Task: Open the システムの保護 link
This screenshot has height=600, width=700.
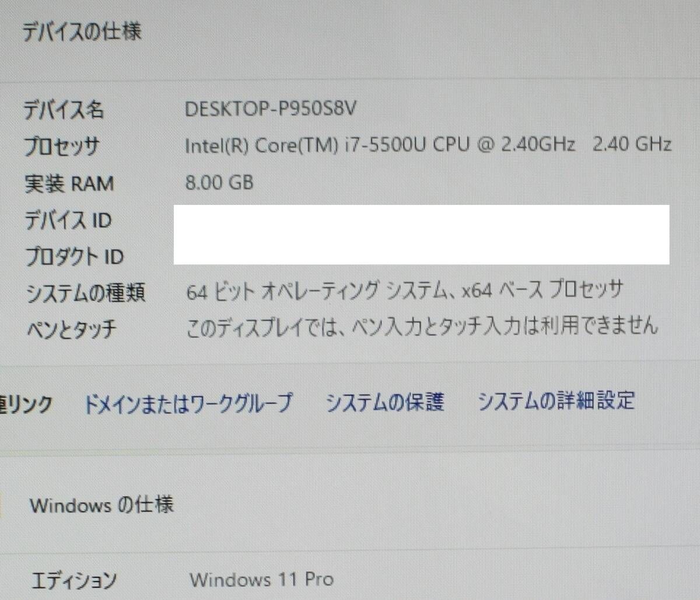Action: (384, 402)
